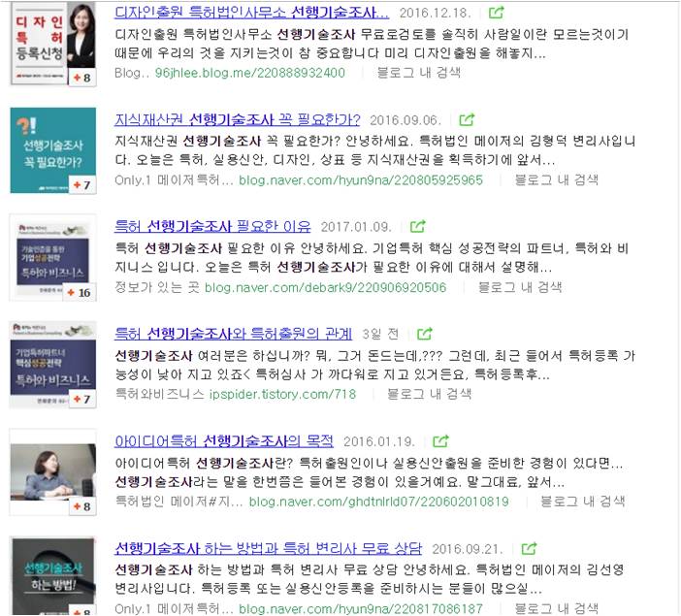Open thumbnail of woman at desk

(53, 472)
